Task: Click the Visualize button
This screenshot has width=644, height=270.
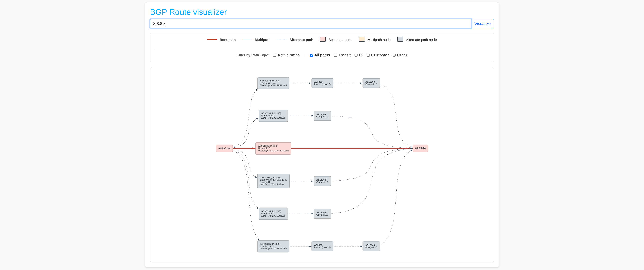Action: tap(482, 24)
